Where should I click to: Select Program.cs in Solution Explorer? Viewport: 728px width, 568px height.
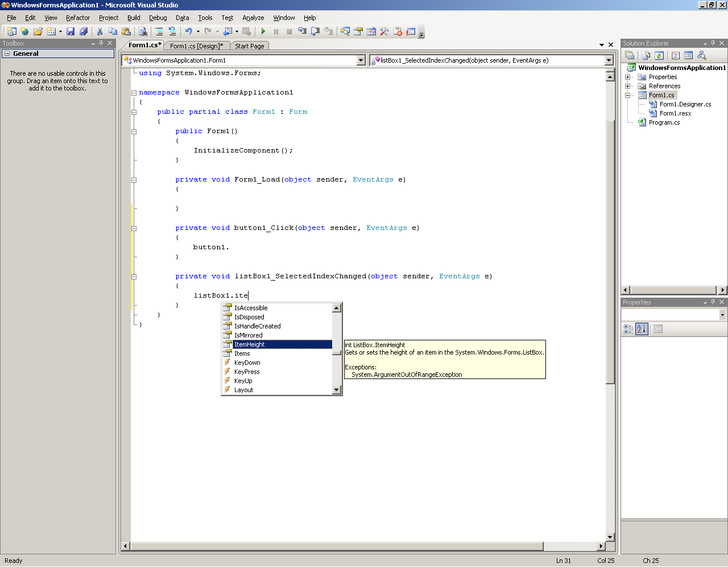point(664,122)
